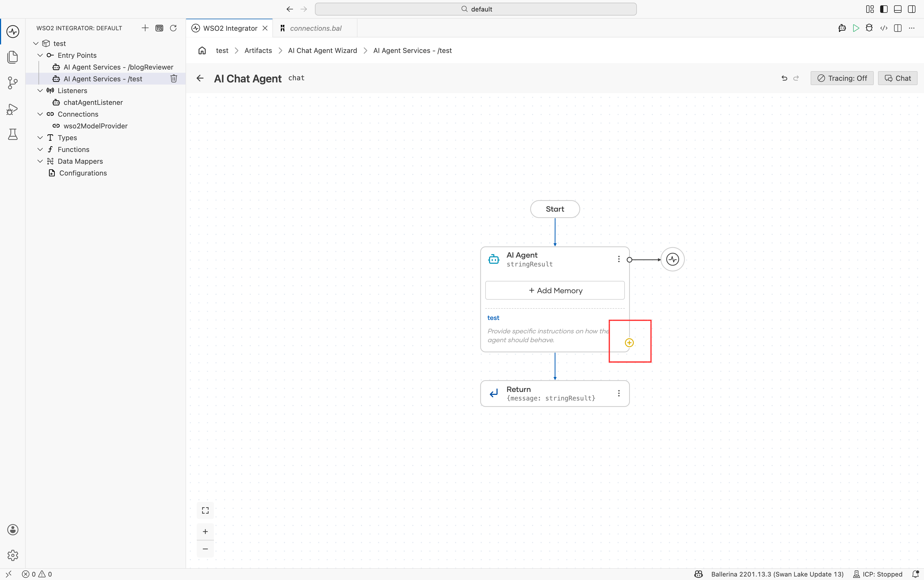Click ICP: Stopped in status bar

click(x=878, y=574)
